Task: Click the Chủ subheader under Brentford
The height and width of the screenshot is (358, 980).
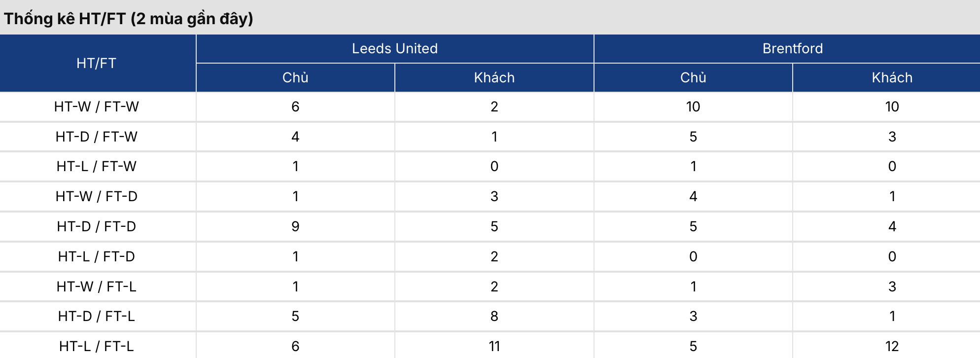Action: point(693,77)
